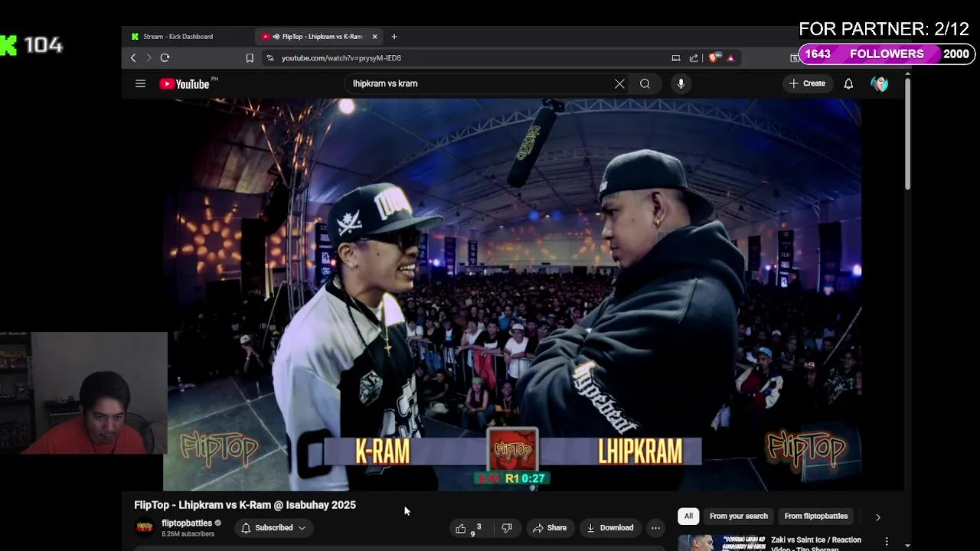Click the 8.26M subscribers text

[x=188, y=534]
